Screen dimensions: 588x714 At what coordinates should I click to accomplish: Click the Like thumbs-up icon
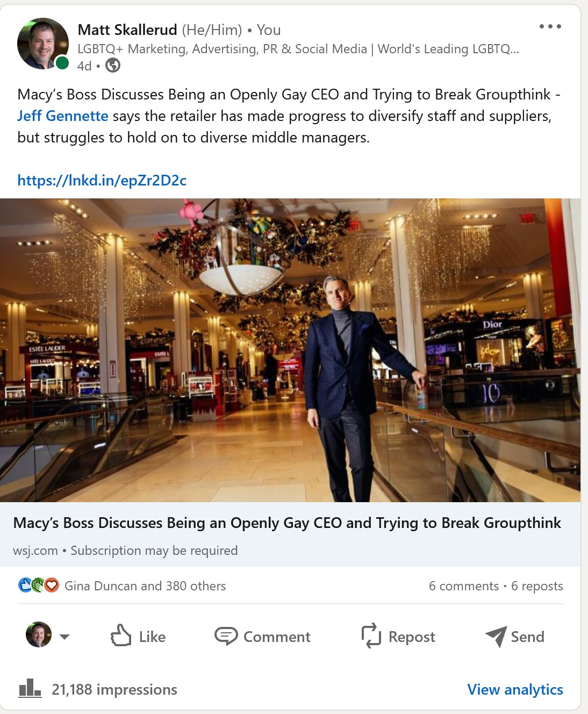pyautogui.click(x=121, y=636)
